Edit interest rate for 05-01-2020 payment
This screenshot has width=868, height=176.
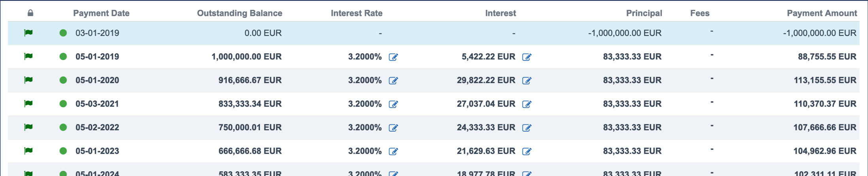(x=393, y=81)
